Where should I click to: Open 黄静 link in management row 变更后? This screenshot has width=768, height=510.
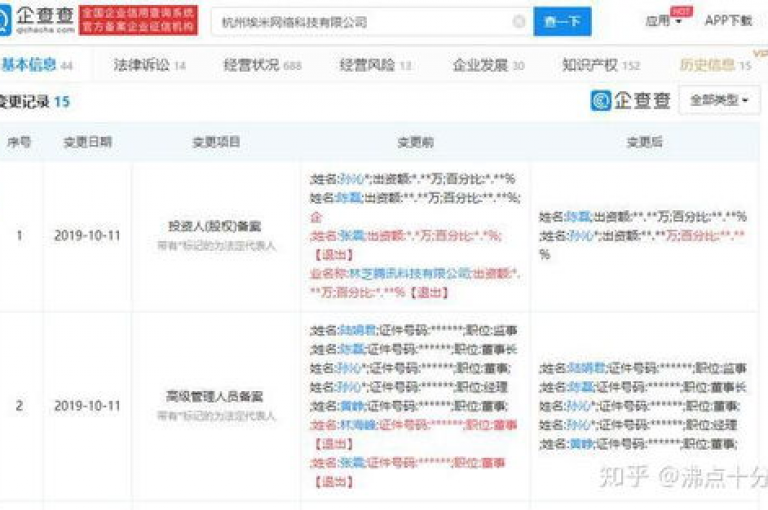(x=581, y=444)
